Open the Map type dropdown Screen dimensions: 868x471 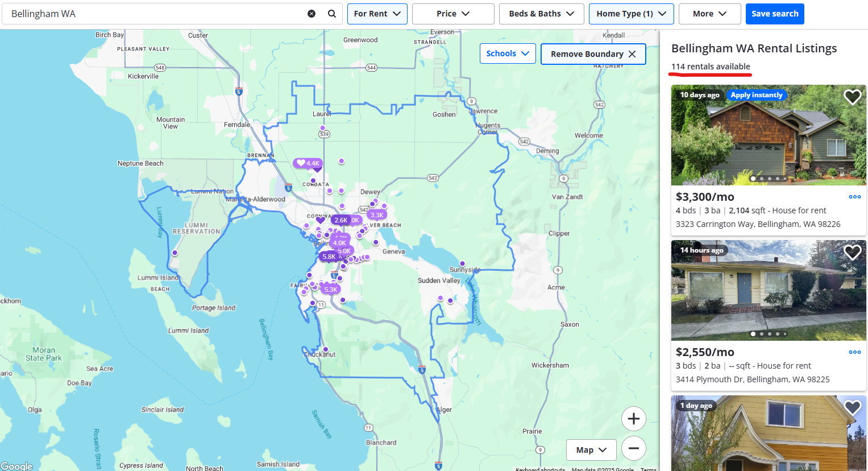pos(591,450)
